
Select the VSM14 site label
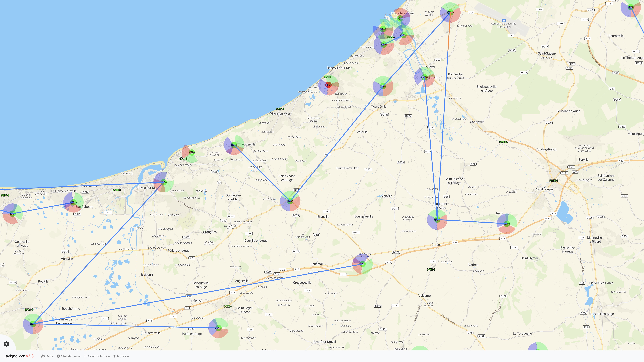pyautogui.click(x=280, y=109)
